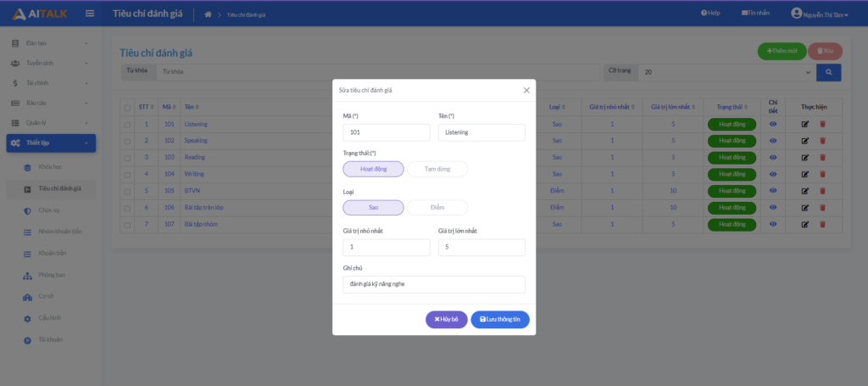This screenshot has width=868, height=386.
Task: View details eye icon for Reading row
Action: pos(772,157)
